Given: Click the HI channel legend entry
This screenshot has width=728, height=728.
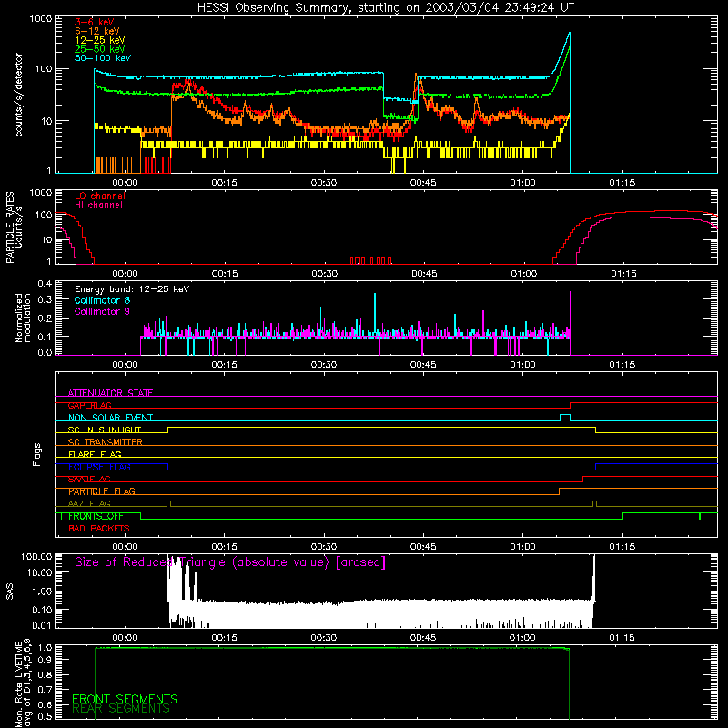Looking at the screenshot, I should (x=98, y=206).
